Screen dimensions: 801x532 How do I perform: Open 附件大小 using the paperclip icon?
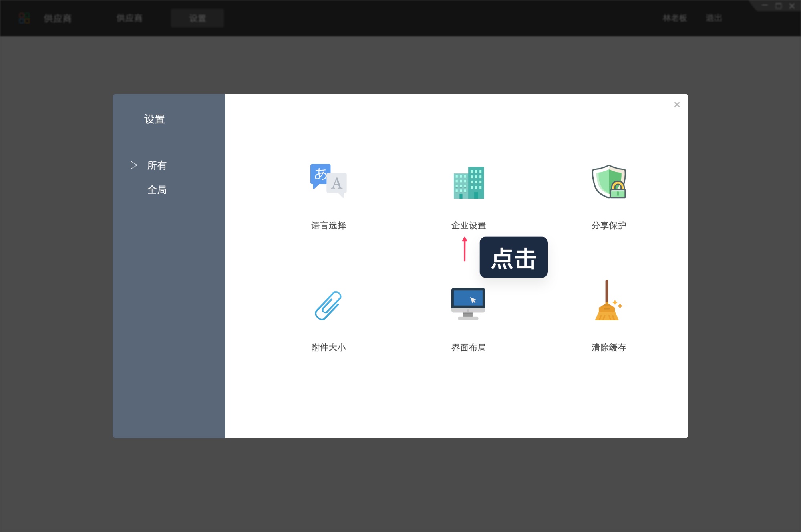(x=328, y=306)
